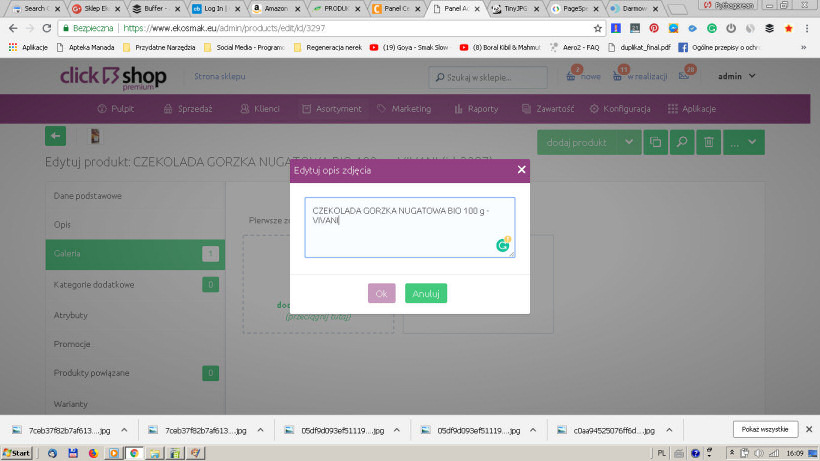The height and width of the screenshot is (461, 820).
Task: Click the Chrome icon in the taskbar
Action: coord(134,453)
